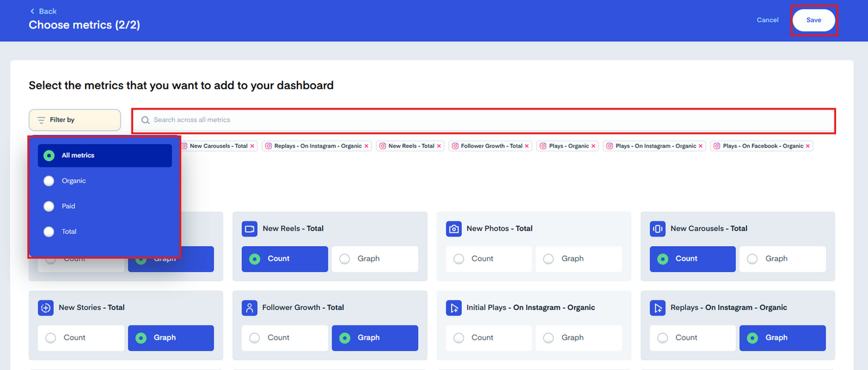Select Graph for New Photos - Total
This screenshot has height=370, width=868.
[579, 259]
